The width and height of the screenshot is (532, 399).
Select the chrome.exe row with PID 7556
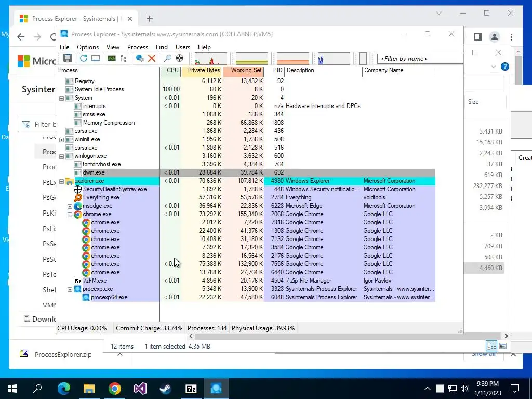tap(246, 264)
